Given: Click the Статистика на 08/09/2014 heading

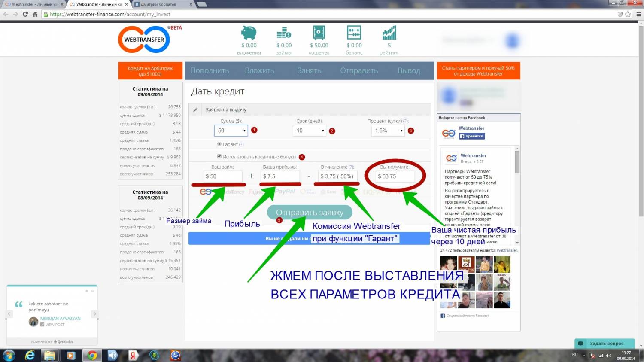Looking at the screenshot, I should click(x=150, y=195).
